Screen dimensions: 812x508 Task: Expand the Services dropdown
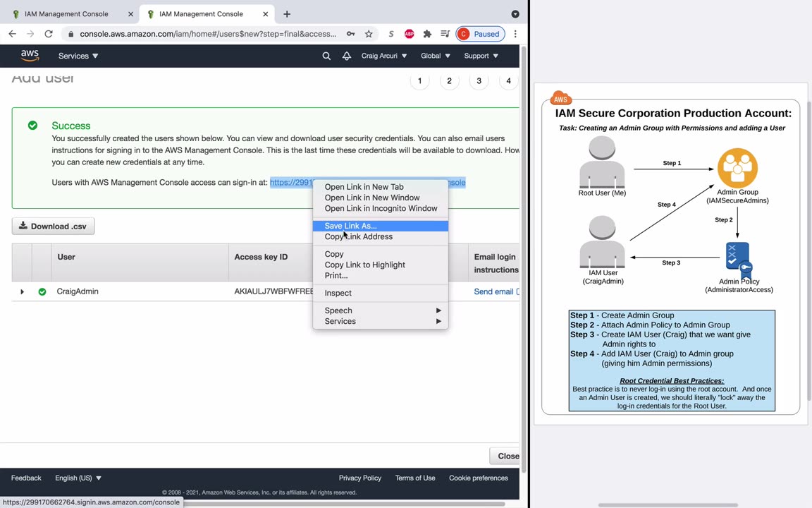(x=78, y=56)
